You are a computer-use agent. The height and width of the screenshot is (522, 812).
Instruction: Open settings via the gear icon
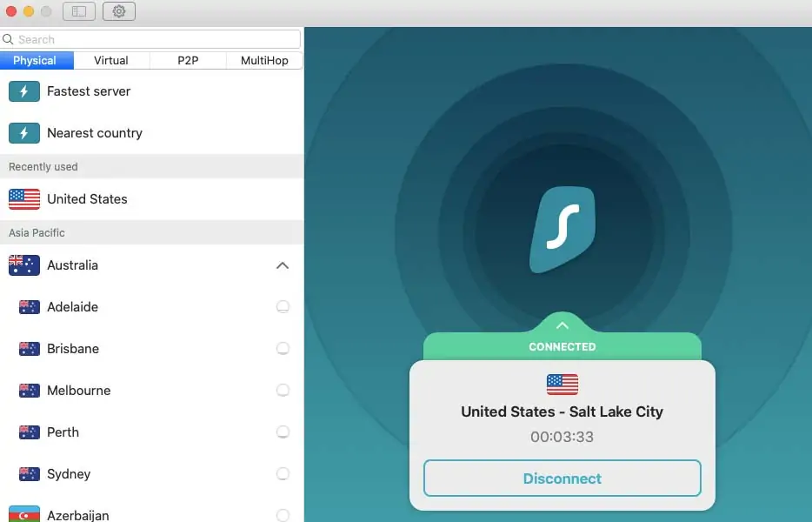pyautogui.click(x=119, y=11)
